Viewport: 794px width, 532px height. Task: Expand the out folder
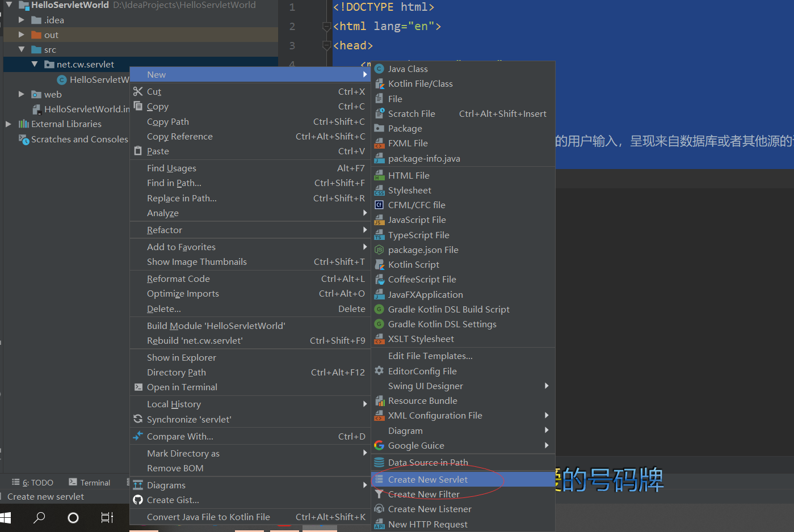pyautogui.click(x=22, y=35)
